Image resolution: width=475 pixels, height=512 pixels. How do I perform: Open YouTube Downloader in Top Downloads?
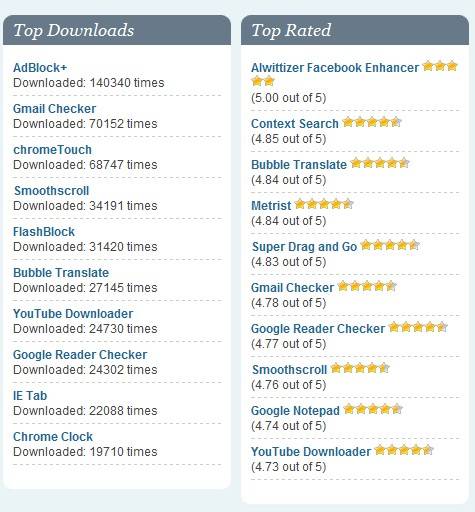73,314
